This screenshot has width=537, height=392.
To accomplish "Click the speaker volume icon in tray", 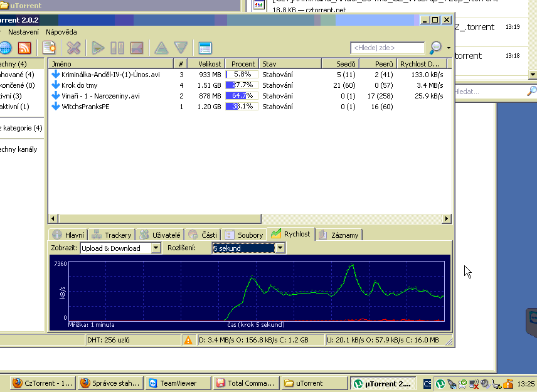I will tap(485, 384).
